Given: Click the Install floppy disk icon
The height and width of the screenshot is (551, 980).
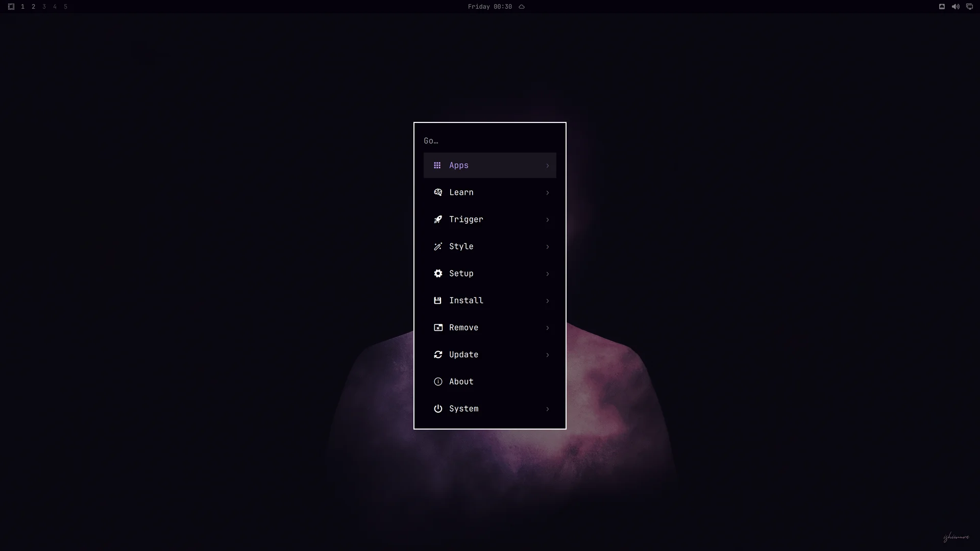Looking at the screenshot, I should pos(437,300).
